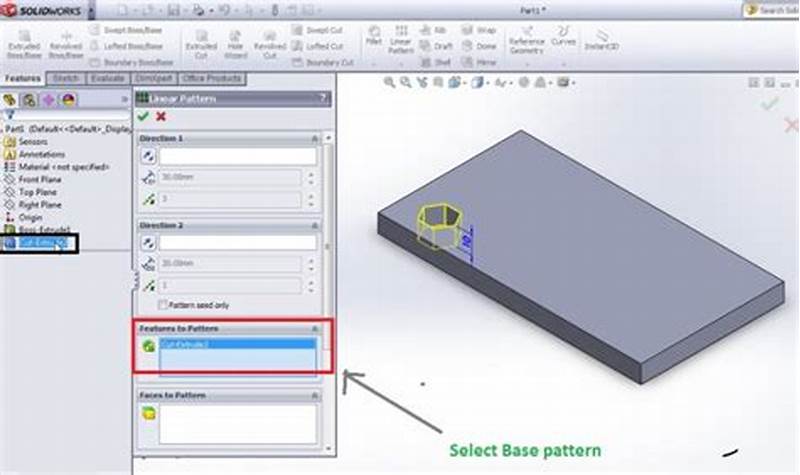Click the Fillet tool
The width and height of the screenshot is (800, 475).
pyautogui.click(x=374, y=36)
